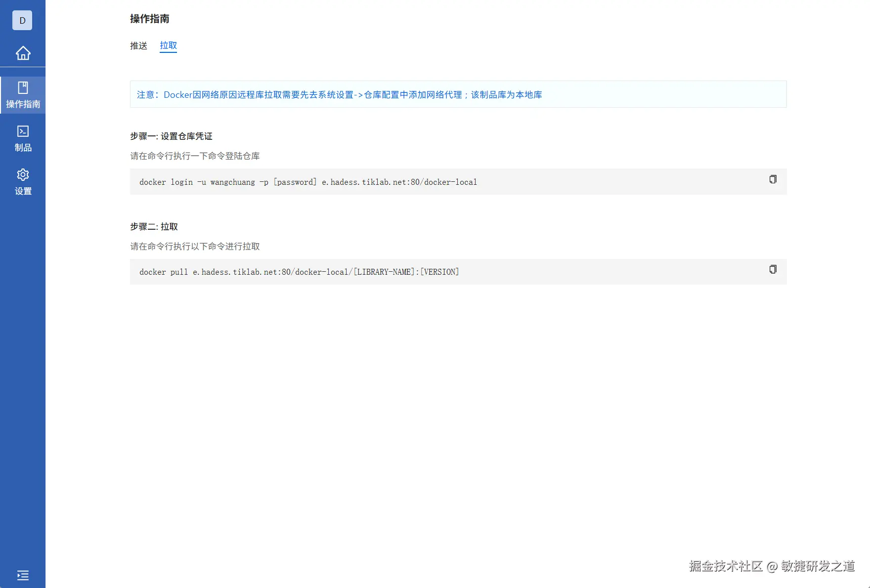The height and width of the screenshot is (588, 870).
Task: Select the docker pull command text block
Action: pyautogui.click(x=299, y=272)
